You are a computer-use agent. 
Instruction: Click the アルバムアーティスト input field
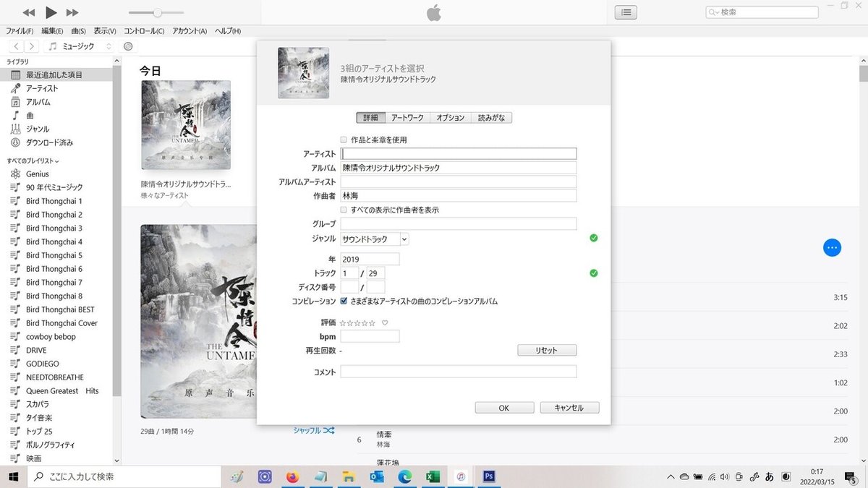click(x=459, y=181)
